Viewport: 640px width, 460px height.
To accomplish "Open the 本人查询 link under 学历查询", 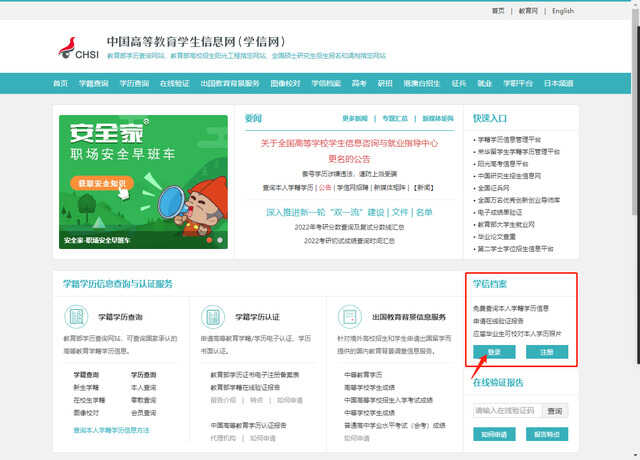I will (x=144, y=387).
